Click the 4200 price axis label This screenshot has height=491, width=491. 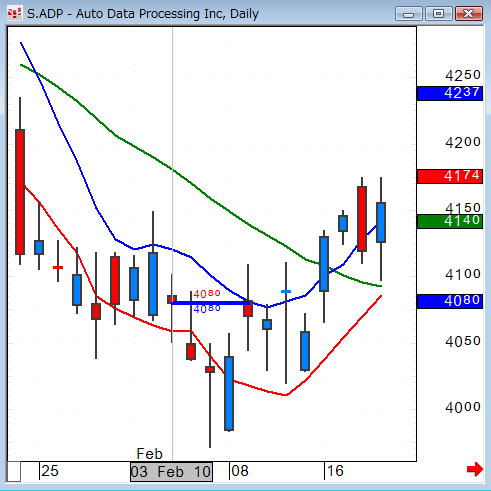[x=463, y=142]
